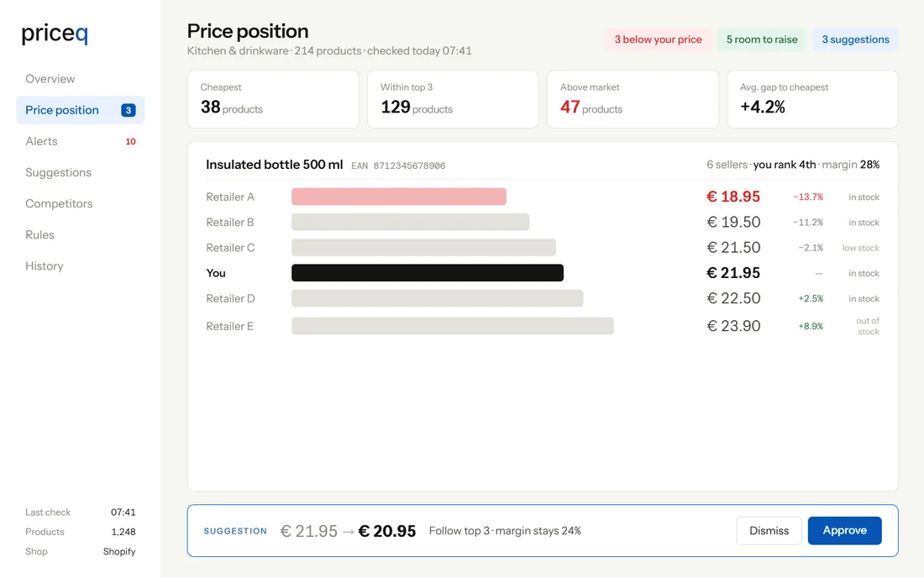Click your black price bar
Image resolution: width=924 pixels, height=578 pixels.
[428, 273]
